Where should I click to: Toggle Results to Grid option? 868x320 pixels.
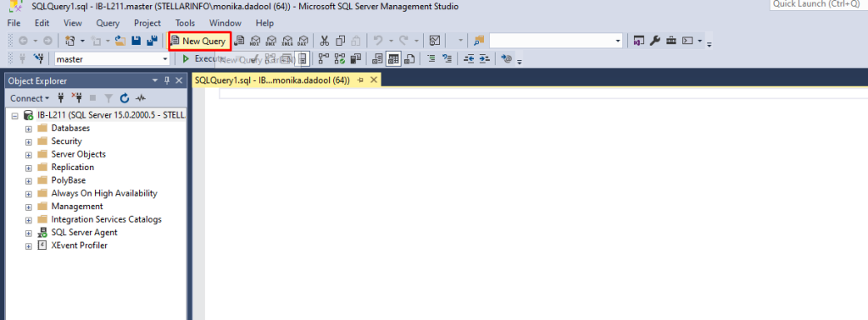click(393, 58)
